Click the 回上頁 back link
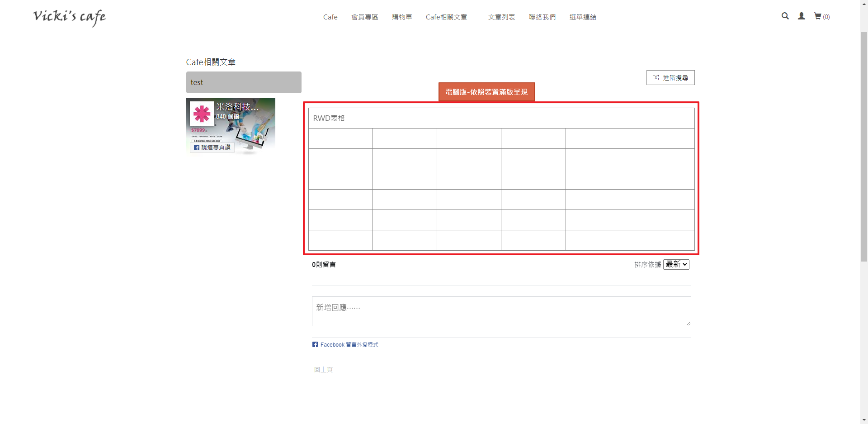 pyautogui.click(x=323, y=370)
